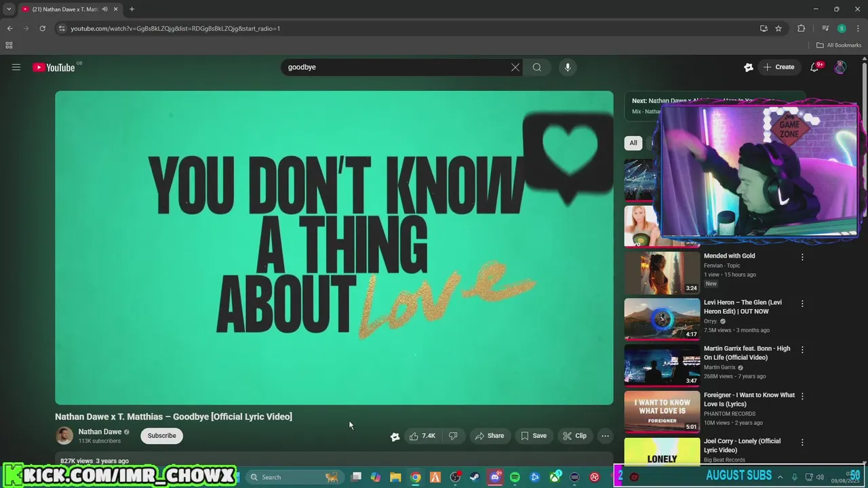Open options menu for Mended with Gold
This screenshot has height=488, width=868.
click(802, 257)
